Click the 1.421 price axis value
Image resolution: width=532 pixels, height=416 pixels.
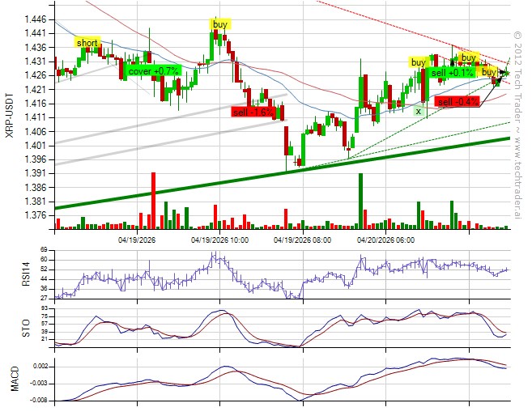click(x=35, y=90)
